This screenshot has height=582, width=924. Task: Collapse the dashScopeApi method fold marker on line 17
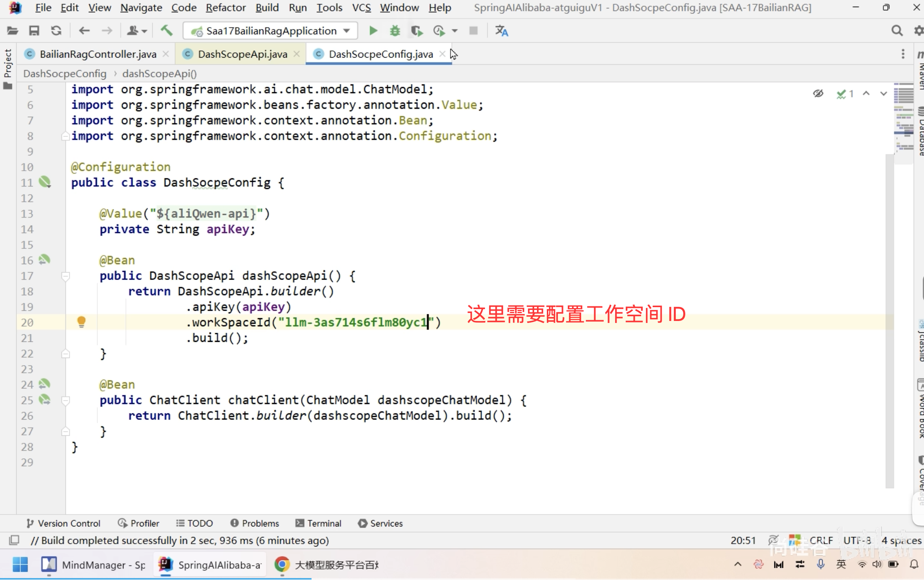point(65,276)
